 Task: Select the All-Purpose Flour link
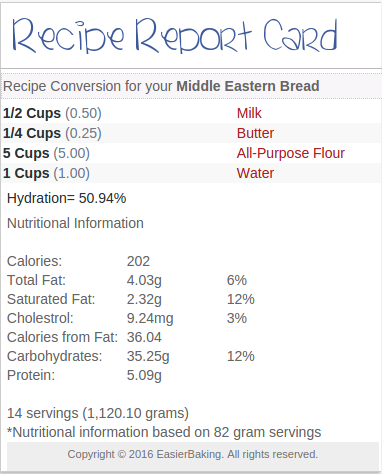291,153
